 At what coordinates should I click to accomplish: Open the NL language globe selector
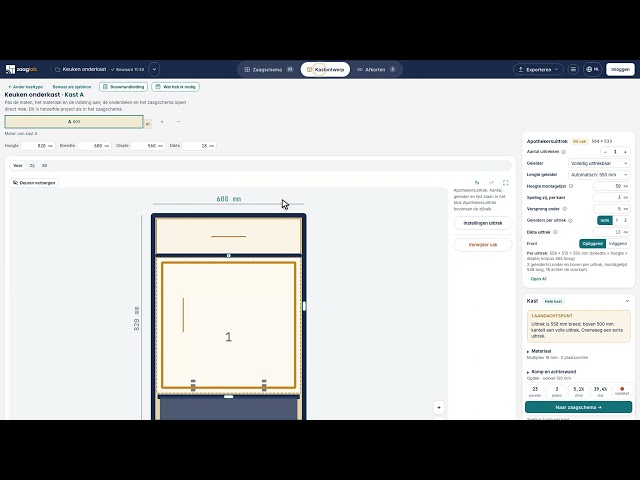592,69
